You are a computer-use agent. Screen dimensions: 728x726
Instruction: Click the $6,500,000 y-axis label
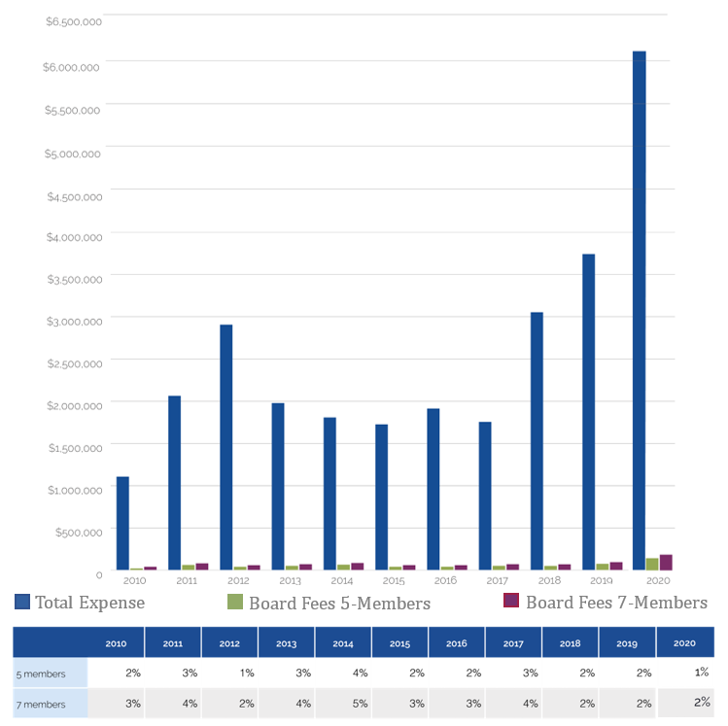(x=72, y=21)
